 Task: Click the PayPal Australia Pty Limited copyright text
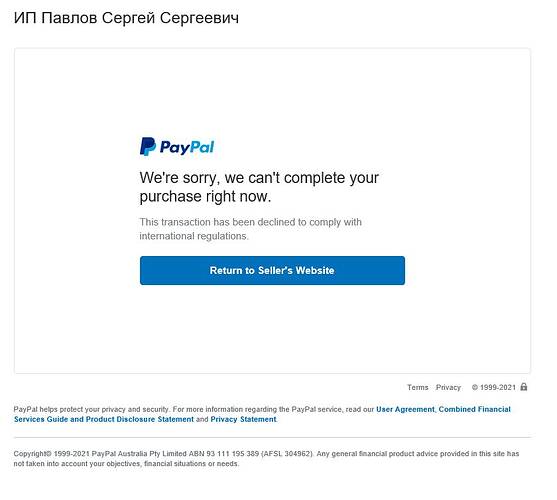tap(139, 453)
